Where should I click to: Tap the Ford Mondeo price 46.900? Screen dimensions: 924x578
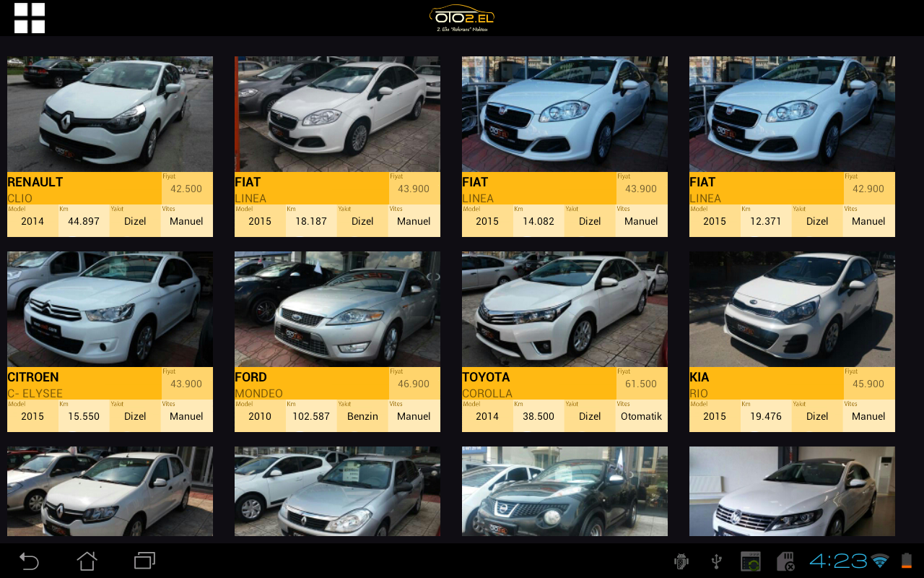click(x=414, y=384)
